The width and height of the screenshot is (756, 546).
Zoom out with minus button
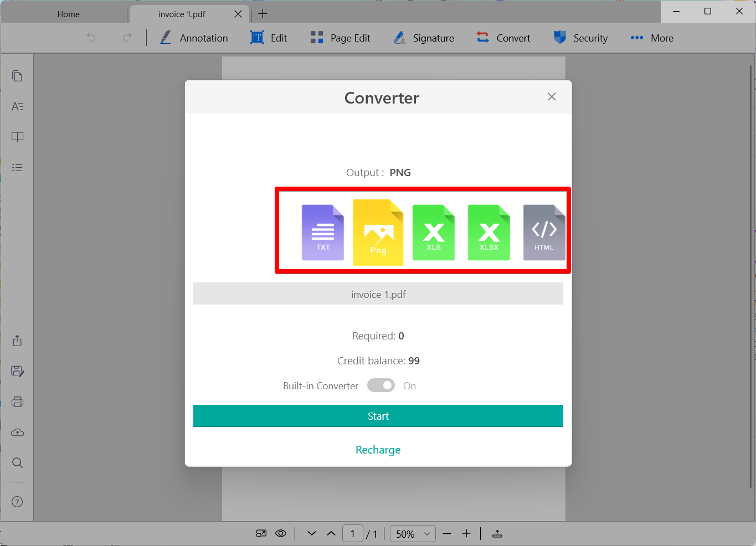coord(448,533)
